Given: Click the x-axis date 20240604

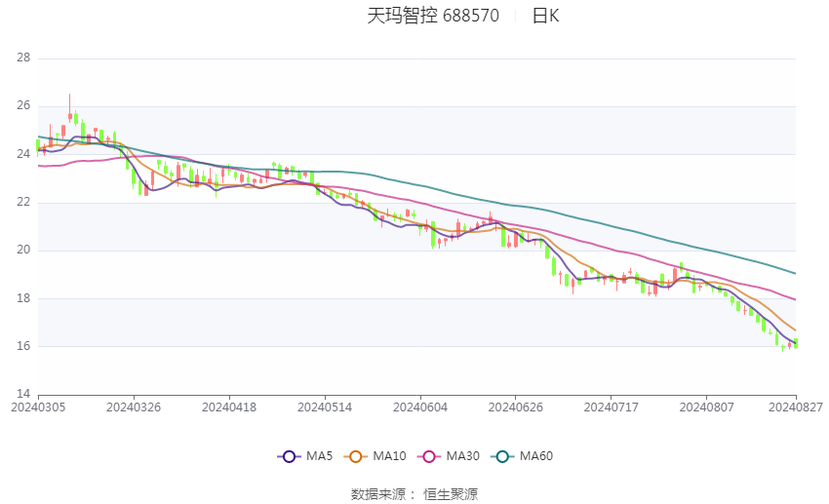Looking at the screenshot, I should point(420,407).
